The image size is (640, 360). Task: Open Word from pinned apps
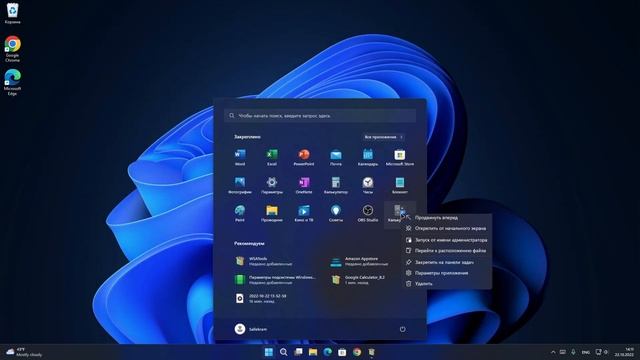[x=240, y=157]
